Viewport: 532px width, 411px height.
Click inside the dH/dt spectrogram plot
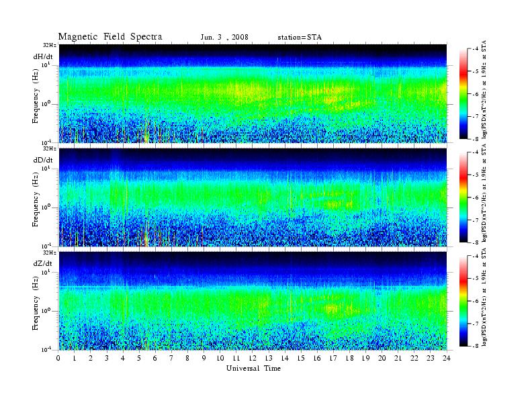[253, 93]
